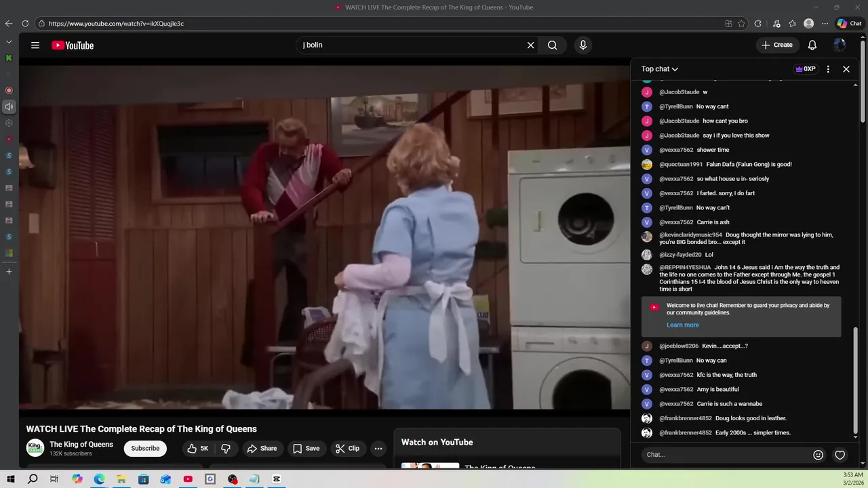This screenshot has width=868, height=488.
Task: Click the magnifier search button
Action: coord(553,45)
